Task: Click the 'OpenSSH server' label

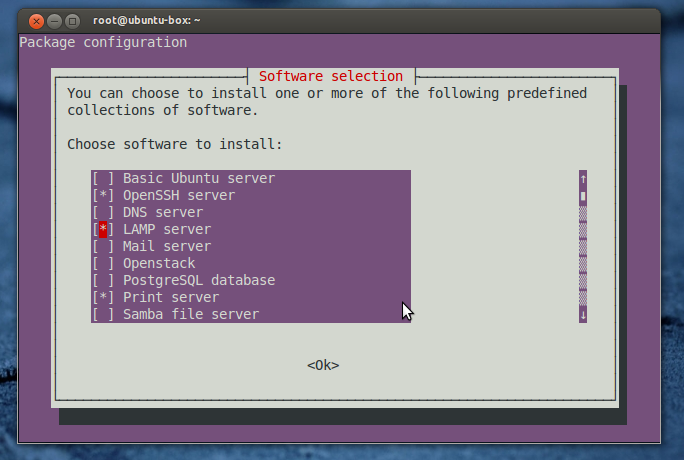Action: (x=179, y=195)
